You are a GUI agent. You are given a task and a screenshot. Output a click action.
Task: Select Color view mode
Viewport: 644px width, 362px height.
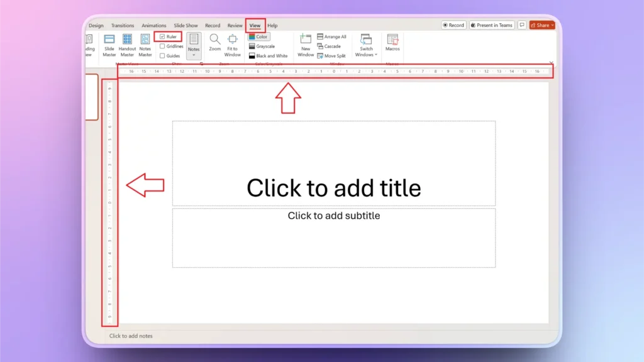(258, 36)
